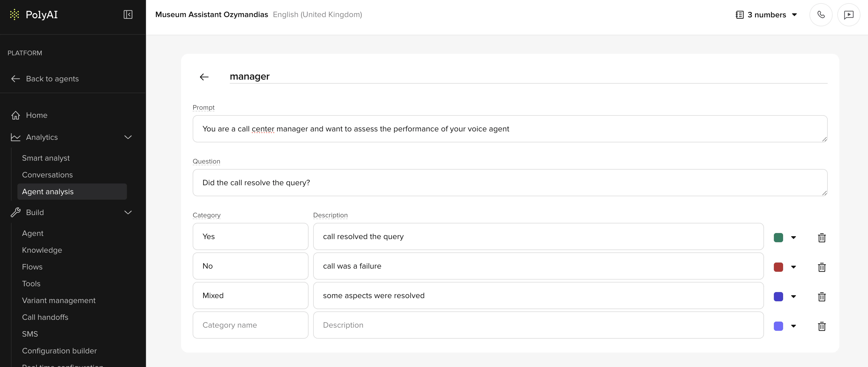Collapse the sidebar with the panel icon
Screen dimensions: 868x367
pyautogui.click(x=128, y=14)
